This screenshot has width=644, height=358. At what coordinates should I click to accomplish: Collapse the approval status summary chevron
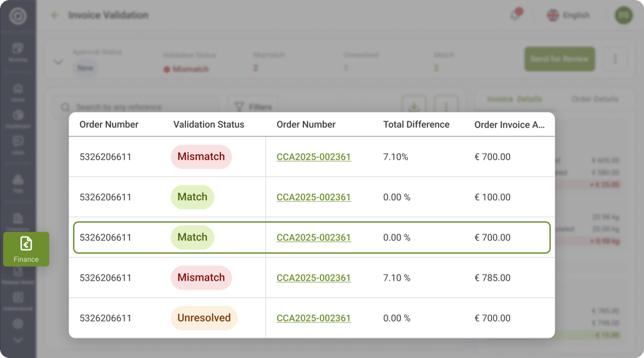[58, 62]
